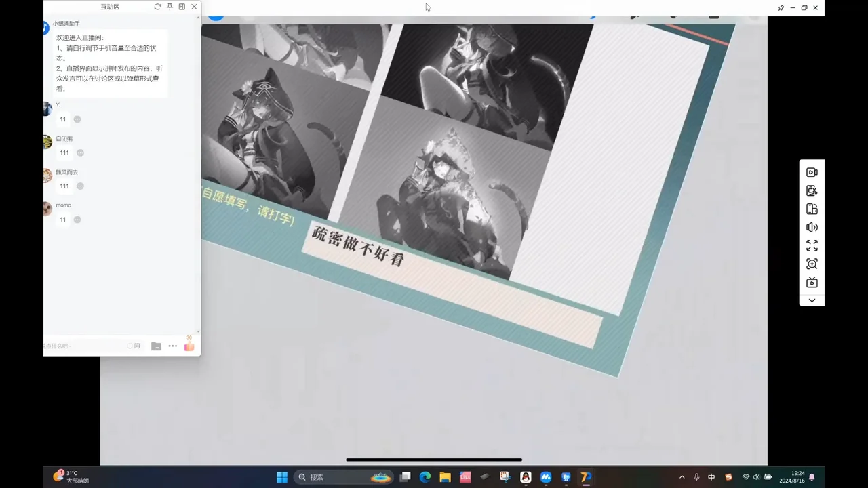Screen dimensions: 868x488
Task: Toggle the 问 question option
Action: click(x=134, y=346)
